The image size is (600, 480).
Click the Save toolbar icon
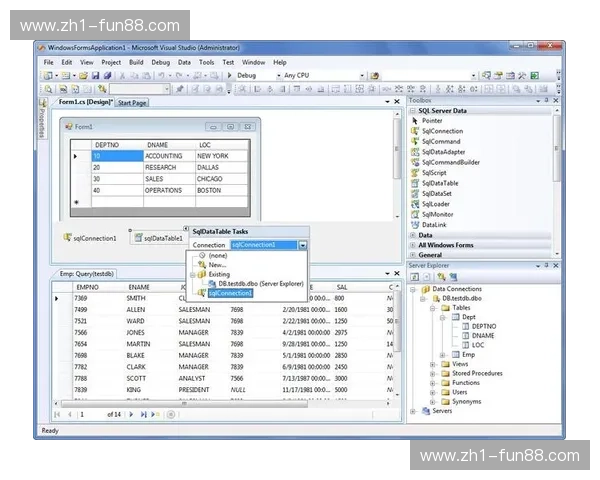click(96, 76)
